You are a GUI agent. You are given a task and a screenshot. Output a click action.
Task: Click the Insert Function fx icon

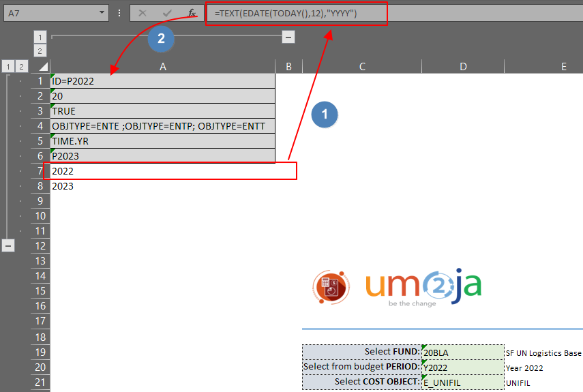click(192, 13)
